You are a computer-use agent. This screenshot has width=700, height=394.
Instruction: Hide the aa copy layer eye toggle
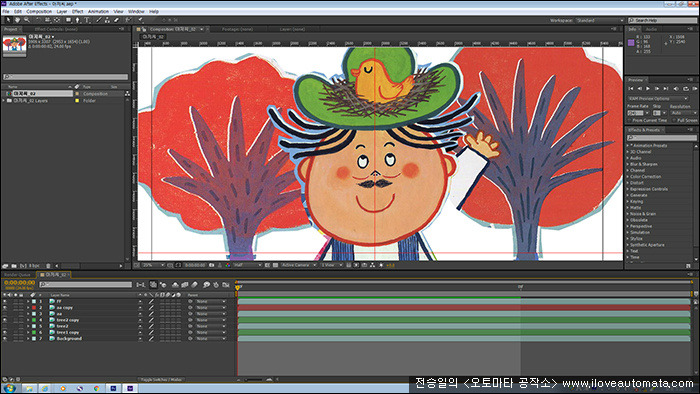5,307
